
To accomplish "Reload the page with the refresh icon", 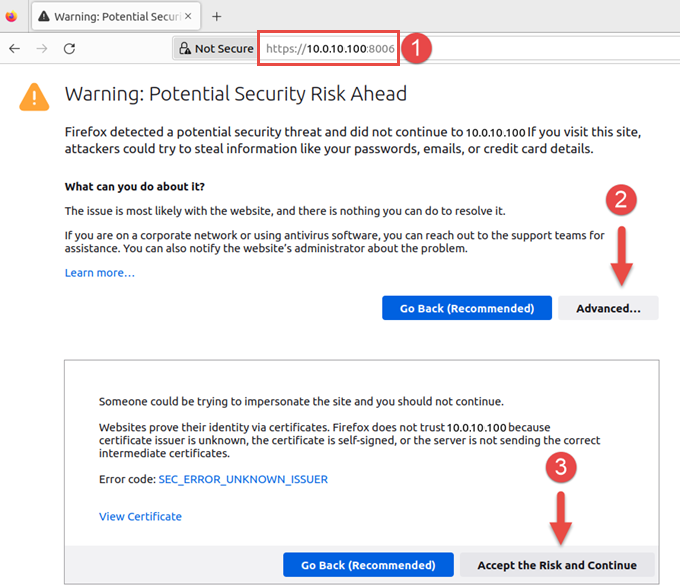I will [x=69, y=48].
